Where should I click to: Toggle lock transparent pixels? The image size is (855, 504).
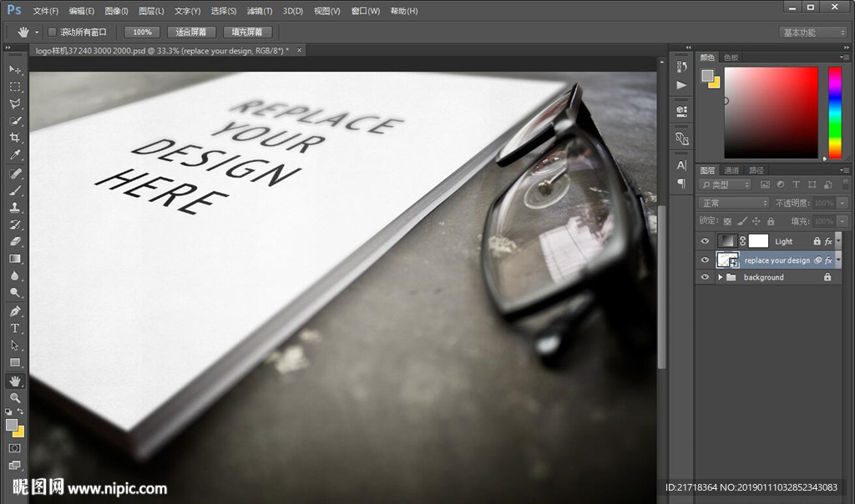point(727,221)
